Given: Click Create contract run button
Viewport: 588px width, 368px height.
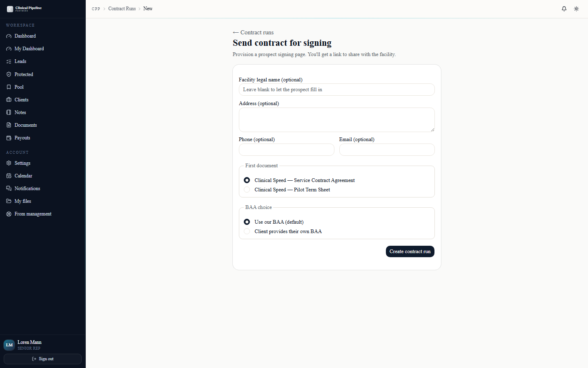Looking at the screenshot, I should [x=410, y=251].
